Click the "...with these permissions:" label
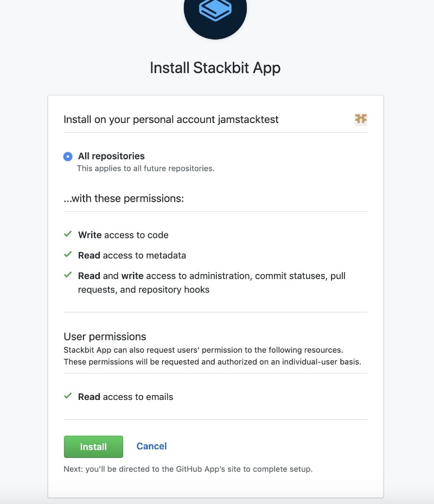The width and height of the screenshot is (434, 504). (125, 198)
